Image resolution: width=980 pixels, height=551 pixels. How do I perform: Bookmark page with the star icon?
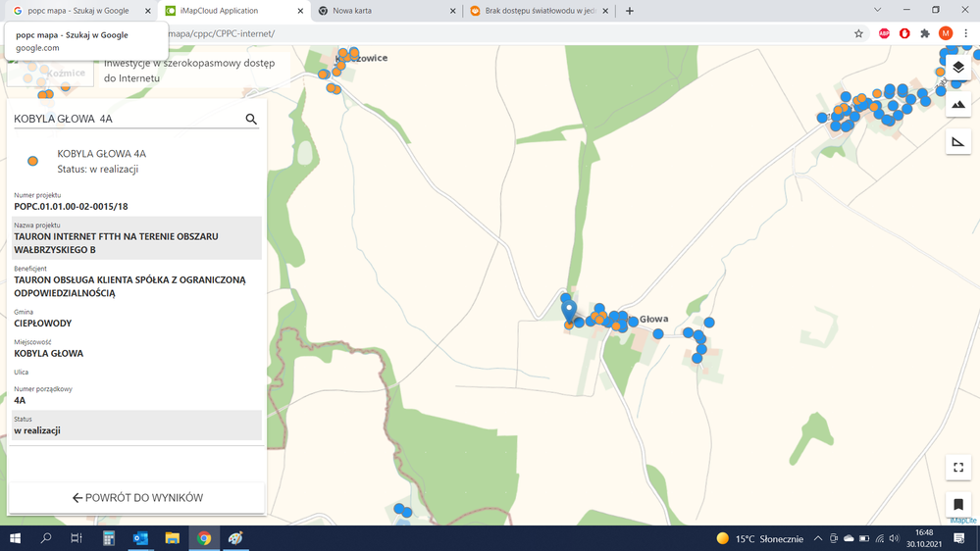tap(858, 33)
